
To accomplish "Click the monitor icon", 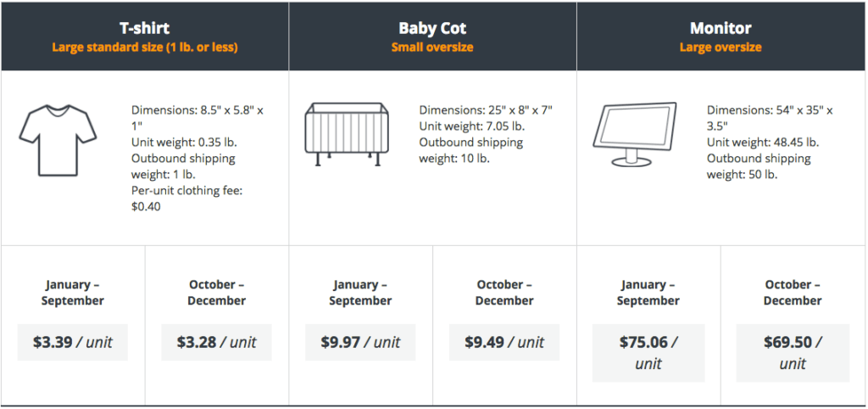I will 634,134.
